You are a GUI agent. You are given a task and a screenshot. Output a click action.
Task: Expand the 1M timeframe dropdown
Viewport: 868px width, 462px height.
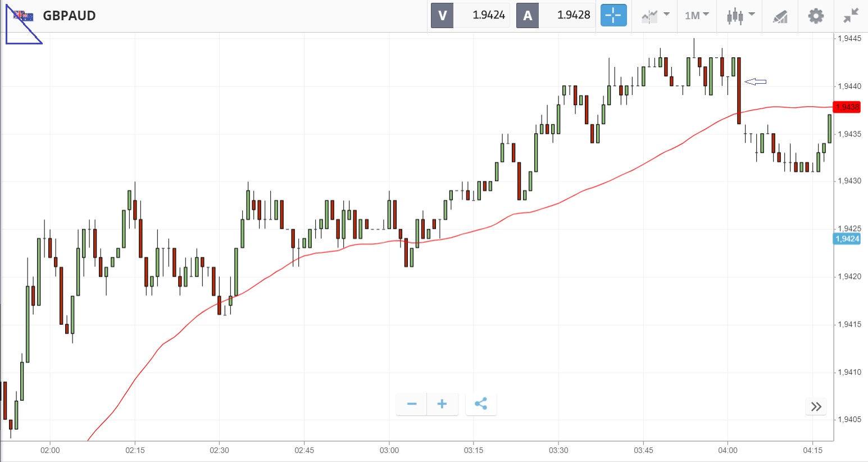pos(697,15)
